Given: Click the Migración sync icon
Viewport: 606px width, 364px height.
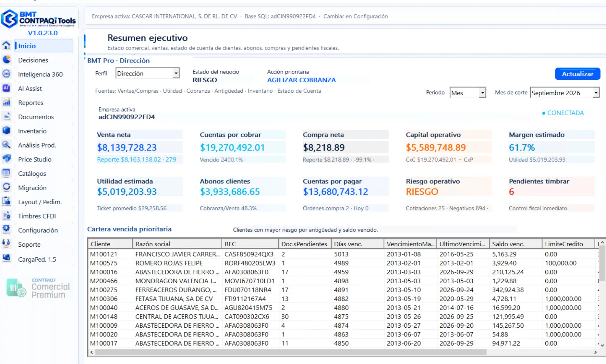Looking at the screenshot, I should [x=6, y=187].
